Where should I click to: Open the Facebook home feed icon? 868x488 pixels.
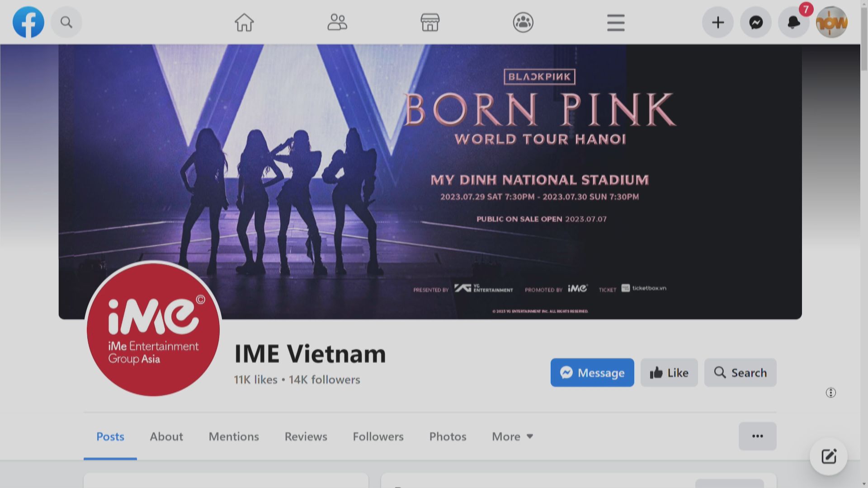pyautogui.click(x=244, y=22)
